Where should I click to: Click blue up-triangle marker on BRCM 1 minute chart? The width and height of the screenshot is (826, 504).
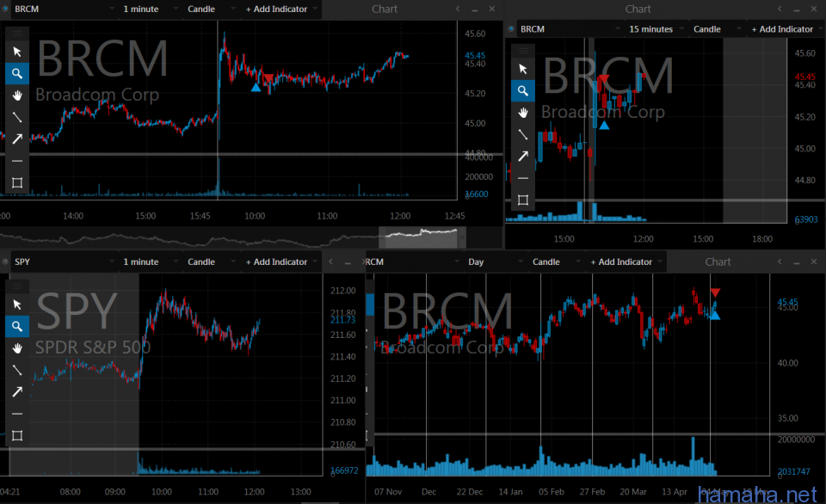coord(256,88)
